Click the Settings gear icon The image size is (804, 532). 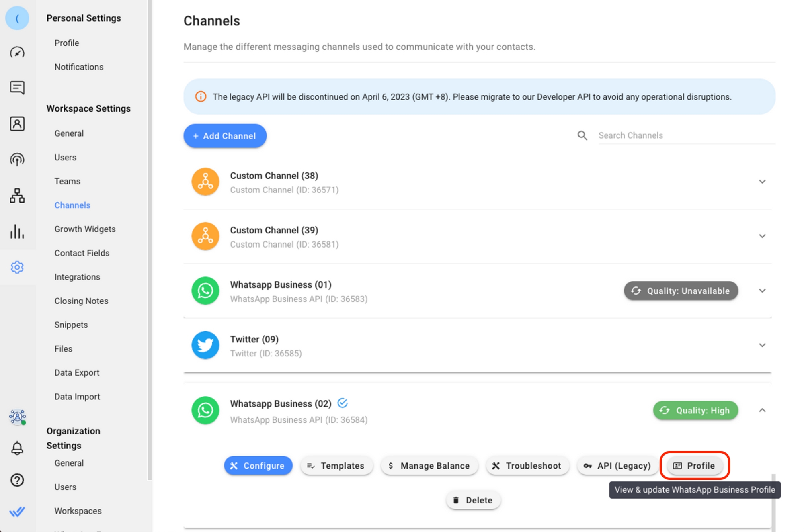tap(17, 267)
